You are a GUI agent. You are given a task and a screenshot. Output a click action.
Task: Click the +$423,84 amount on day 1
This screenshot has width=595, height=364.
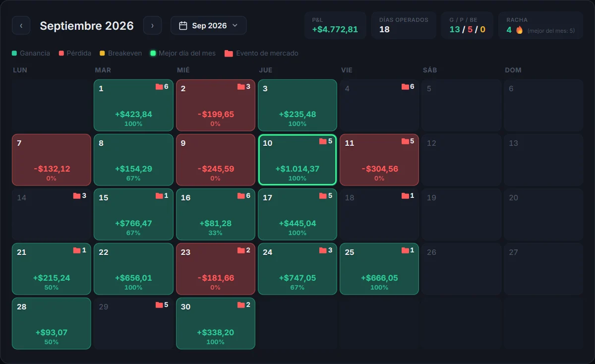point(133,115)
